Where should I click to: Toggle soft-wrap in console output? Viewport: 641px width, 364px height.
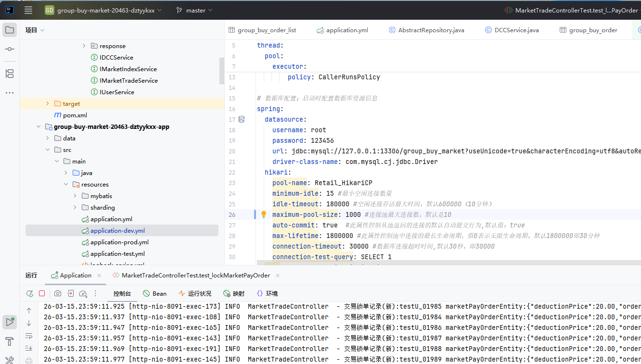click(x=29, y=336)
